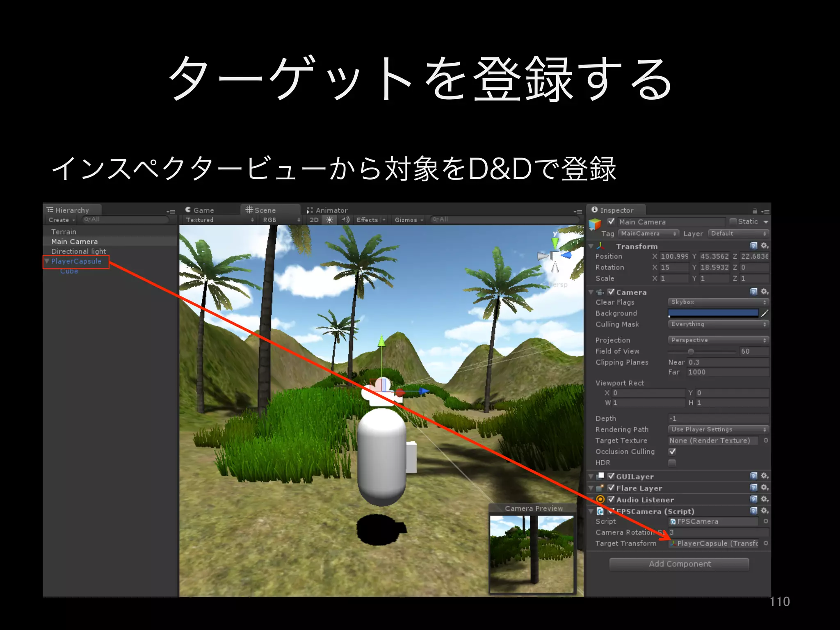
Task: Toggle scene lighting sun icon
Action: pos(329,220)
